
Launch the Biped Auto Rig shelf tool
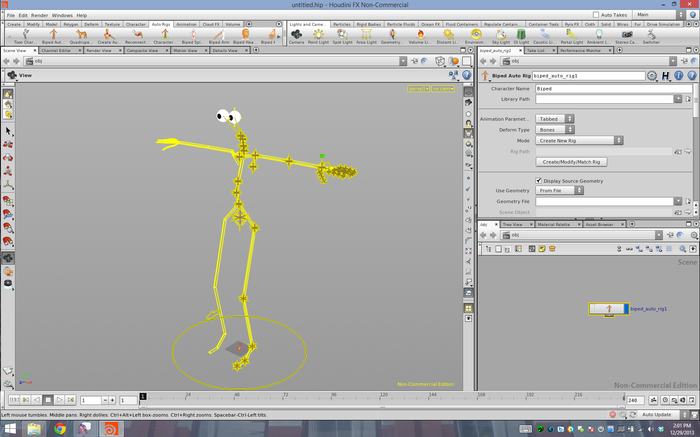[x=53, y=36]
